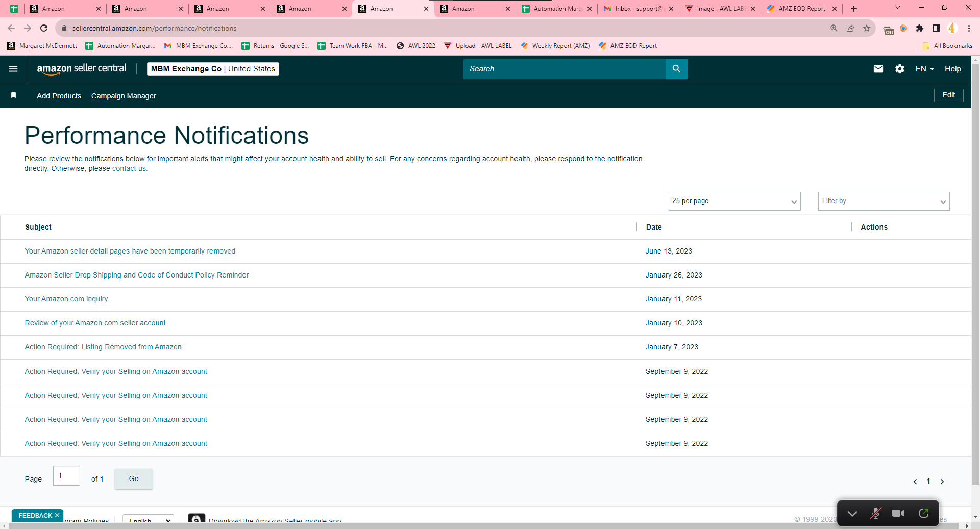Open the Weekly Report (AMZ) bookmark
The image size is (980, 529).
point(555,46)
